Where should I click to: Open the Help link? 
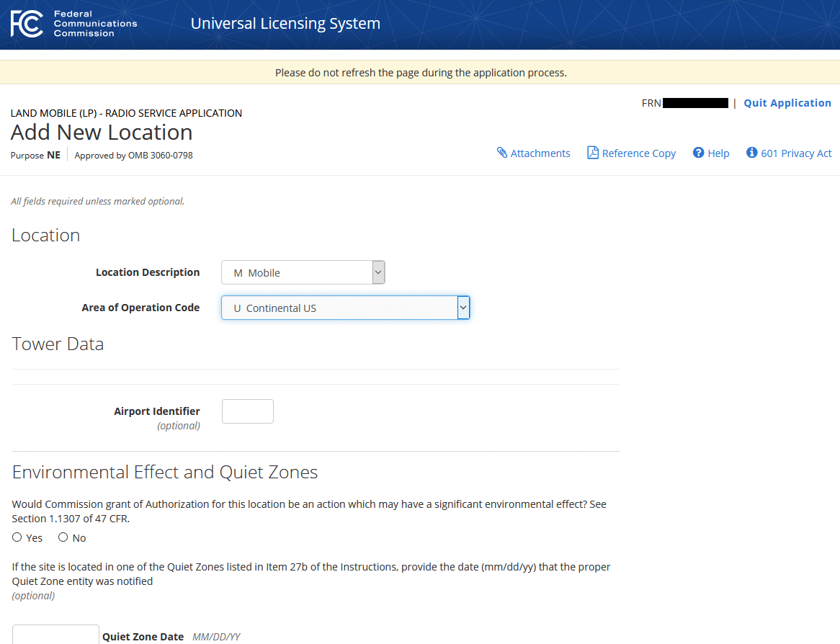tap(718, 153)
